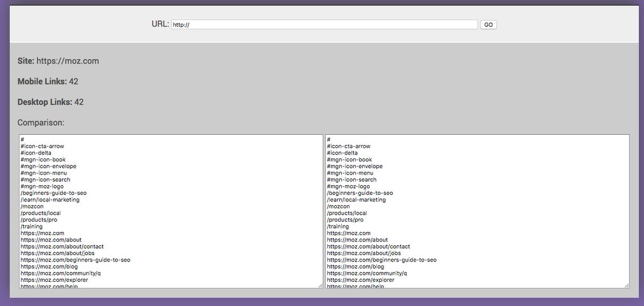
Task: Click https://moz.com/about/jobs in right list
Action: point(364,253)
